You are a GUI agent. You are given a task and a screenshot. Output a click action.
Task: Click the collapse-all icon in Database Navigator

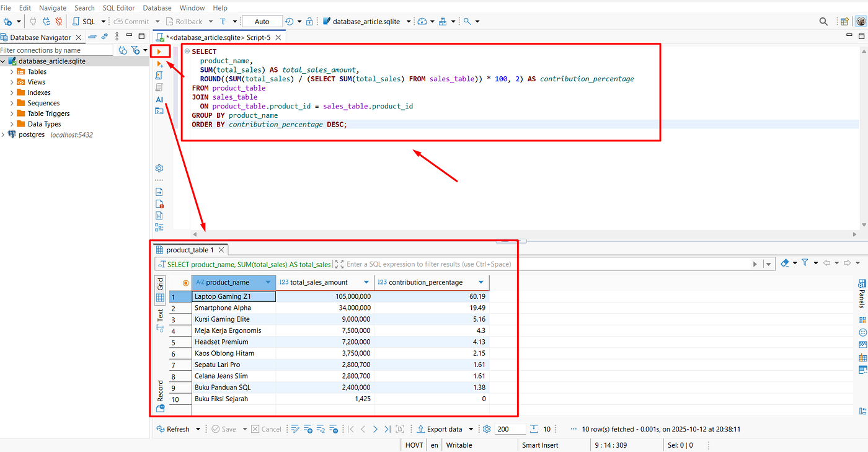coord(92,37)
